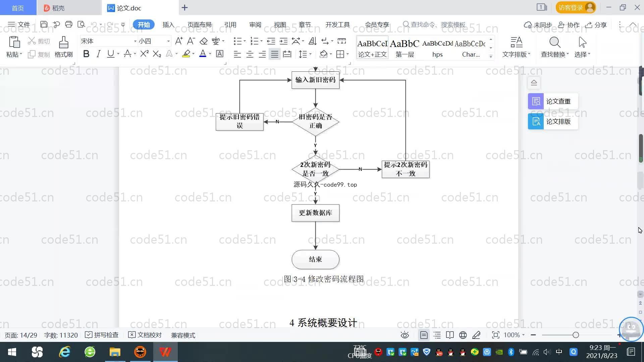This screenshot has width=644, height=362.
Task: Click the zoom slider handle
Action: (x=576, y=335)
